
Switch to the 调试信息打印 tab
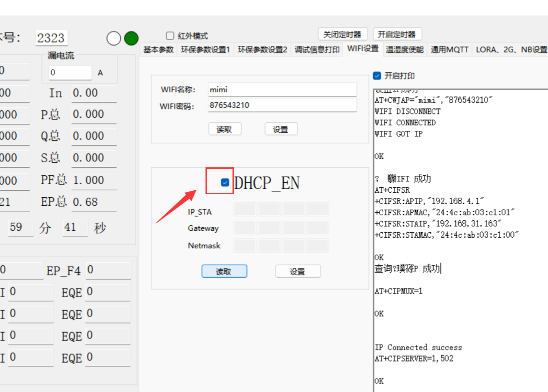point(317,49)
